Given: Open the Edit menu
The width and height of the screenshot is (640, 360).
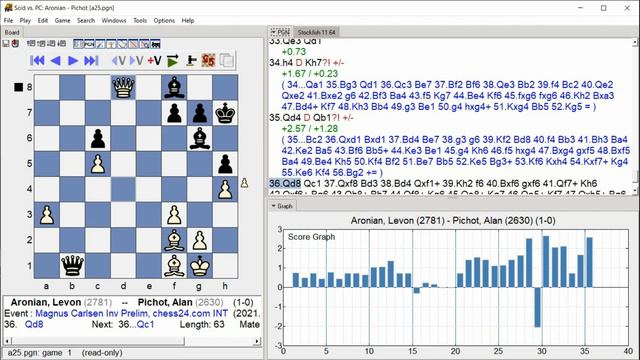Looking at the screenshot, I should (x=43, y=20).
